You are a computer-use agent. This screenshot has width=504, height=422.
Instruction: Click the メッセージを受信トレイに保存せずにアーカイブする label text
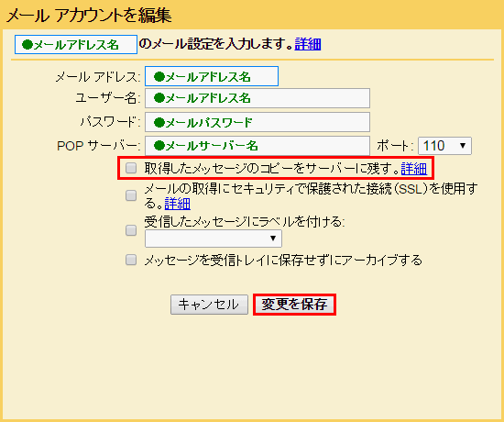[x=283, y=261]
